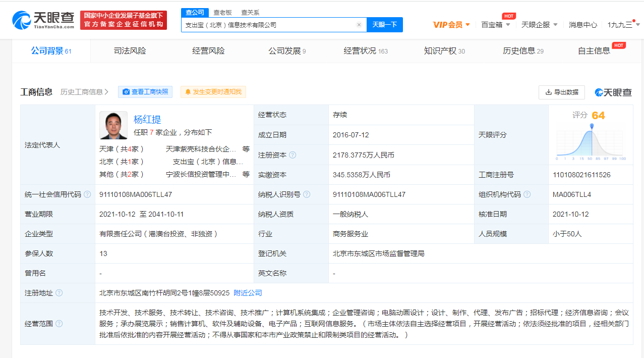This screenshot has width=644, height=358.
Task: Clear the search box with the X icon
Action: (x=359, y=25)
